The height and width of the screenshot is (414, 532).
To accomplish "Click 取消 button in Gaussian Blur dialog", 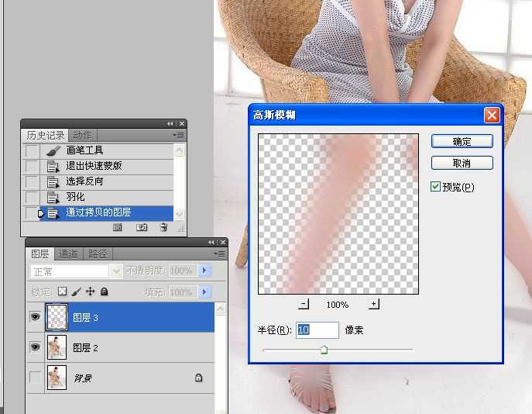I will point(462,163).
